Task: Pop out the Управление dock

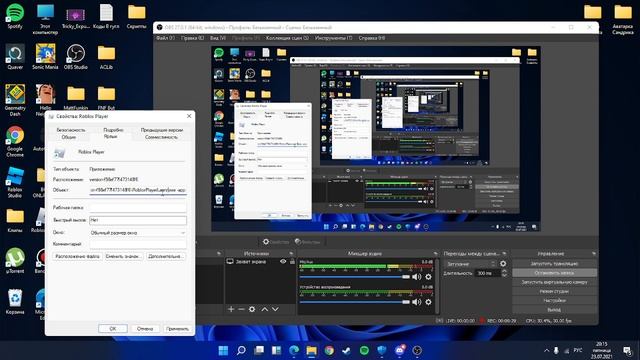Action: pyautogui.click(x=593, y=253)
